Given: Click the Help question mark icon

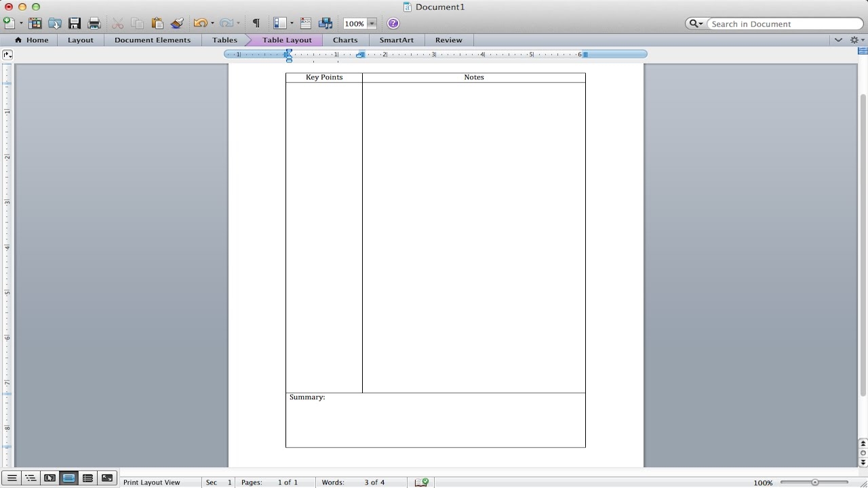Looking at the screenshot, I should 393,23.
